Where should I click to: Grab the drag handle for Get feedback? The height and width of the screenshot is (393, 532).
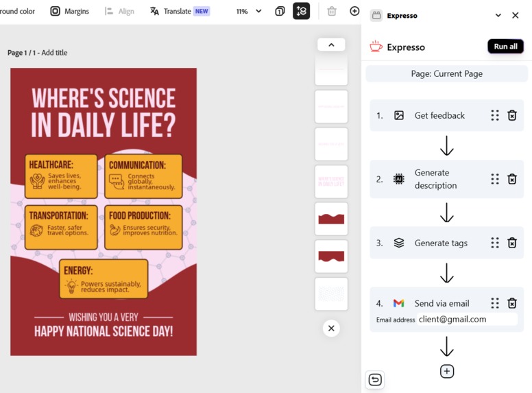point(495,115)
